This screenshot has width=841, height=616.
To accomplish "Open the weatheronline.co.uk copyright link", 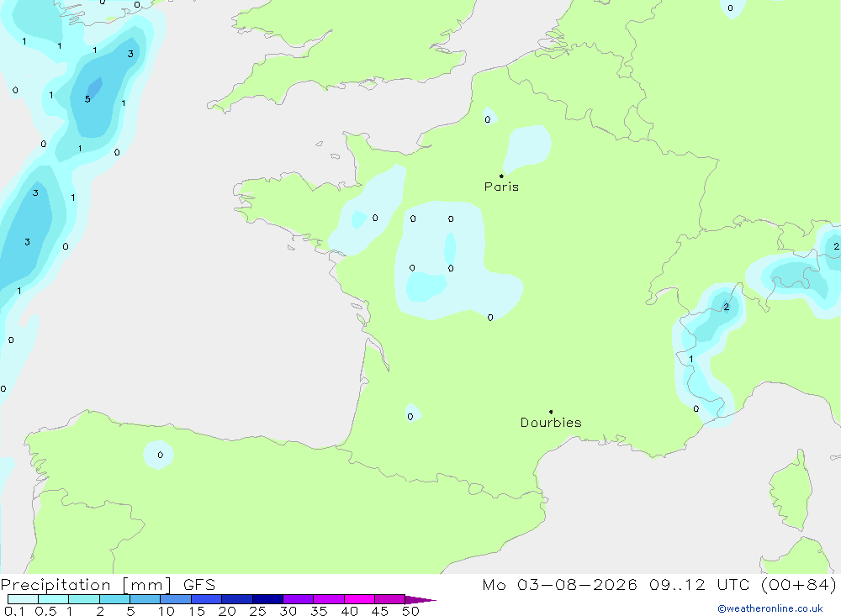I will click(770, 608).
